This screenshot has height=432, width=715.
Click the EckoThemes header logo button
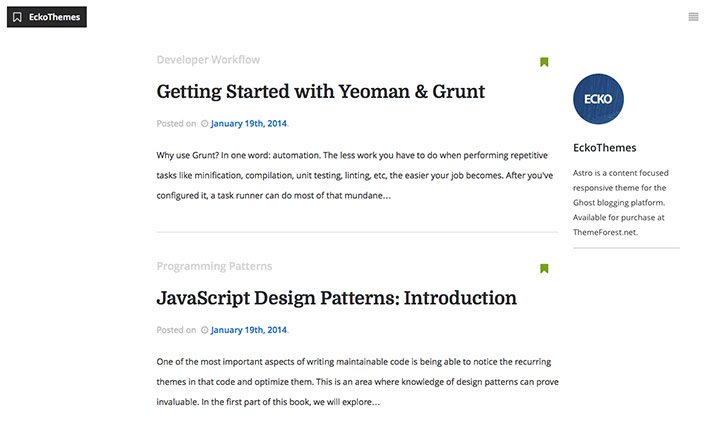point(47,17)
